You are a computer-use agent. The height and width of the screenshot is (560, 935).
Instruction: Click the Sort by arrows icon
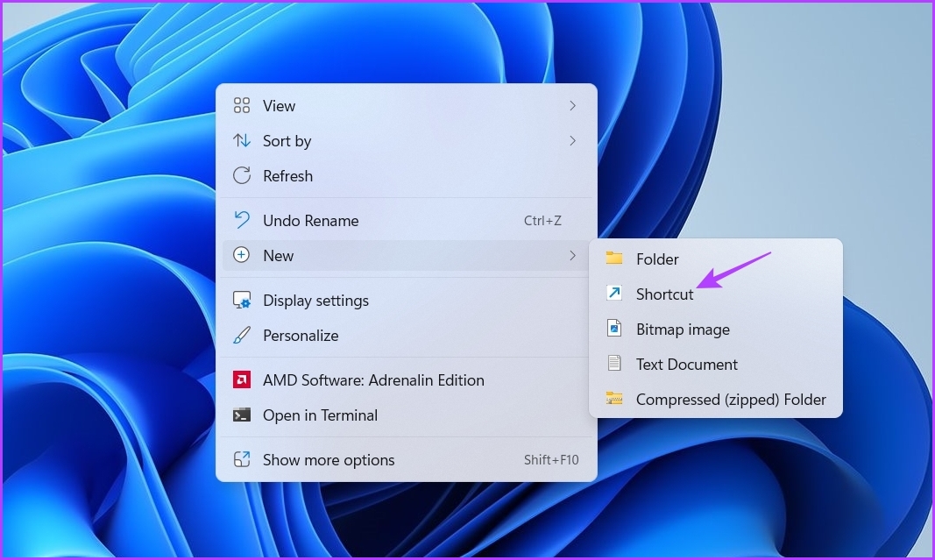[242, 141]
